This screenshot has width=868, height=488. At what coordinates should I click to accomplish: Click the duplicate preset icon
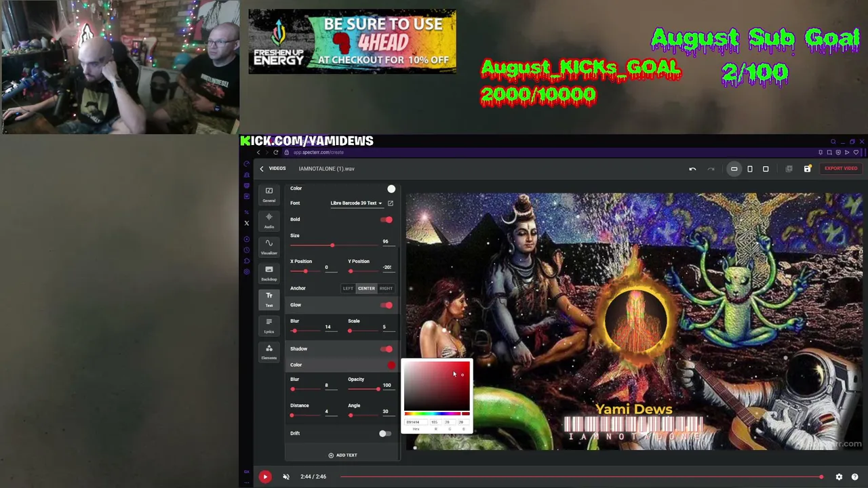tap(789, 169)
